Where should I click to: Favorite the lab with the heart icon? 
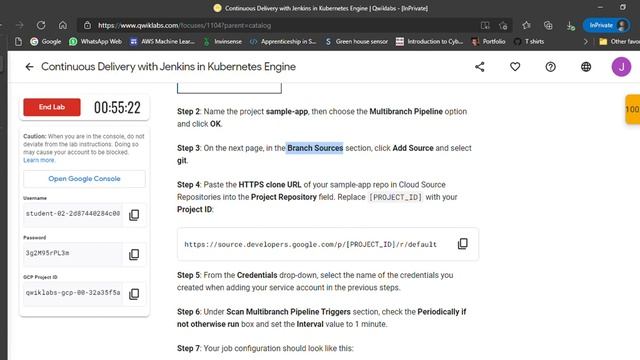point(515,67)
